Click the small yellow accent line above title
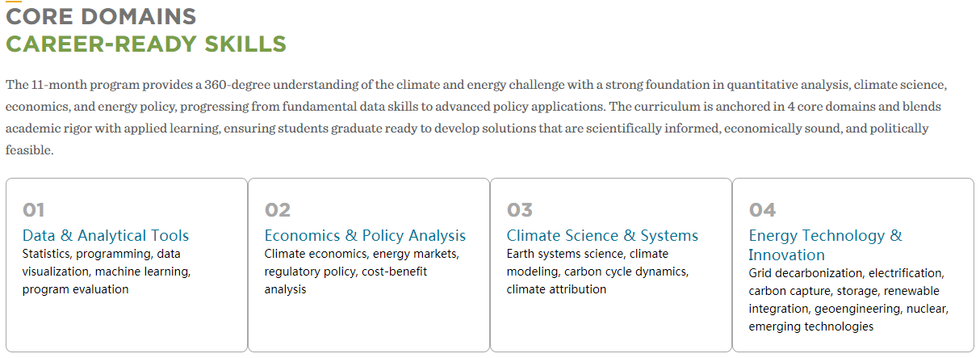 [x=14, y=2]
